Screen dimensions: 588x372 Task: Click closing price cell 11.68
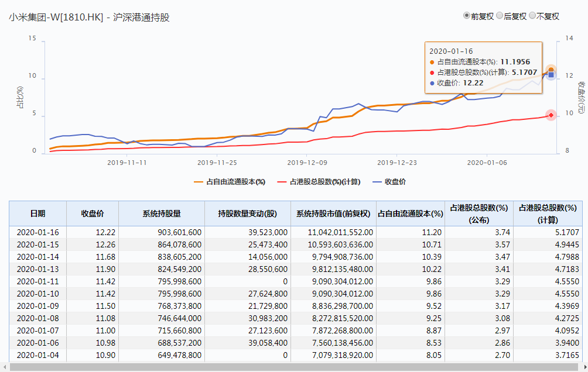tap(106, 257)
